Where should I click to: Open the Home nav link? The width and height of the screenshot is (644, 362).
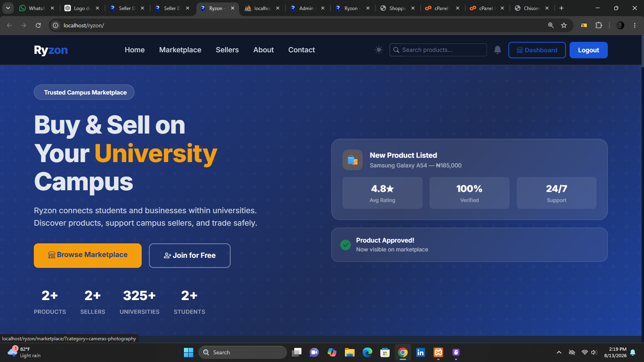[134, 50]
